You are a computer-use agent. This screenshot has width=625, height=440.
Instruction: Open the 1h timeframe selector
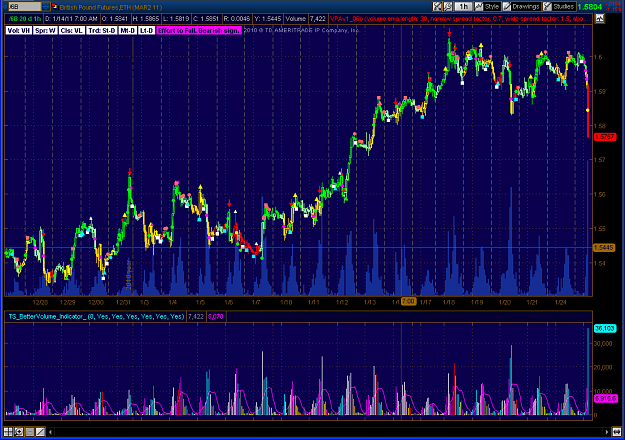(463, 7)
